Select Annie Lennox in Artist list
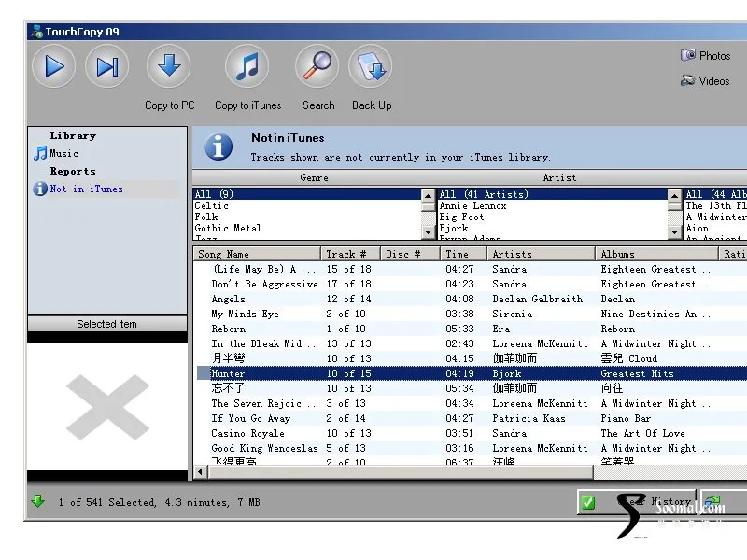The image size is (747, 560). pos(473,205)
